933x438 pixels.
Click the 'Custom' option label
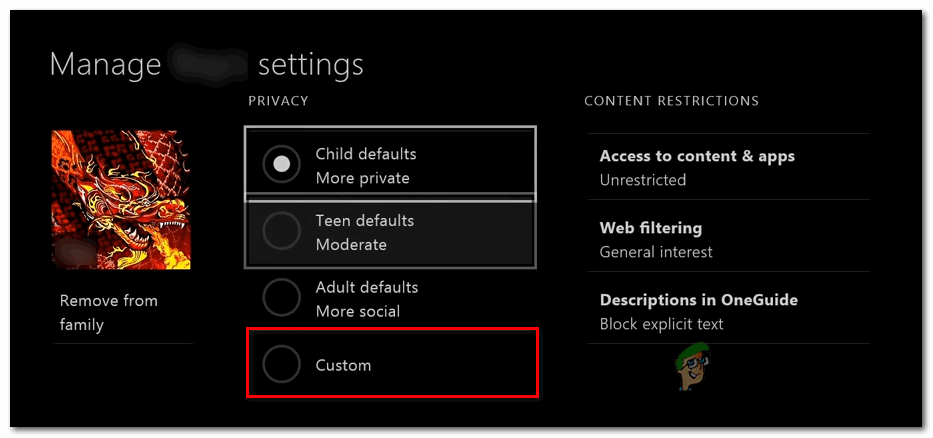point(343,365)
